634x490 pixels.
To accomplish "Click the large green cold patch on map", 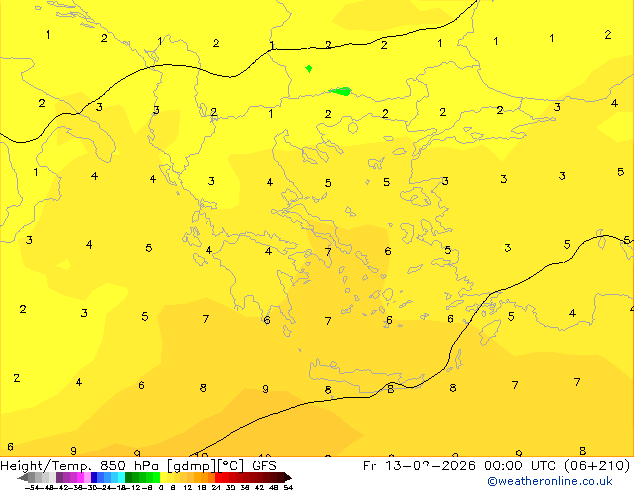I will (x=341, y=91).
